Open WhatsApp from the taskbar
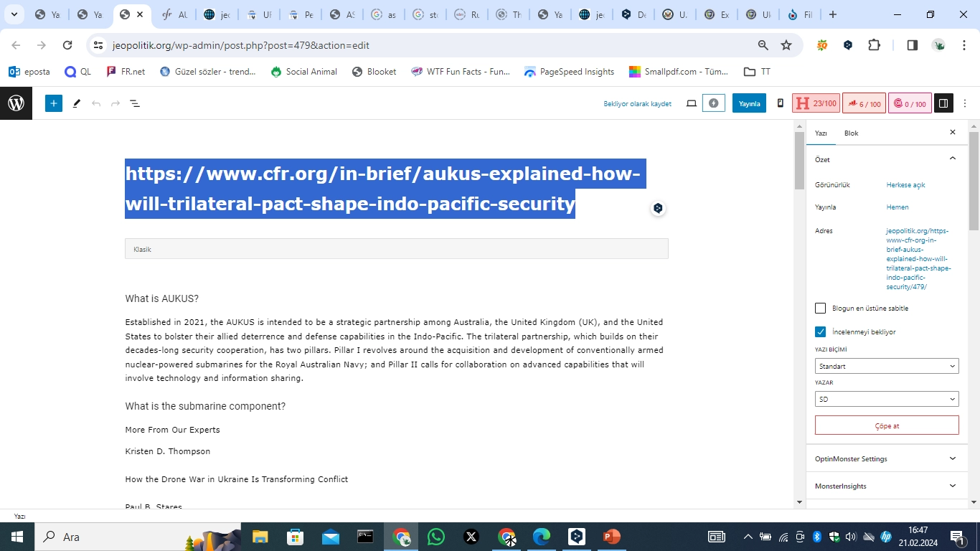The image size is (980, 551). tap(435, 537)
